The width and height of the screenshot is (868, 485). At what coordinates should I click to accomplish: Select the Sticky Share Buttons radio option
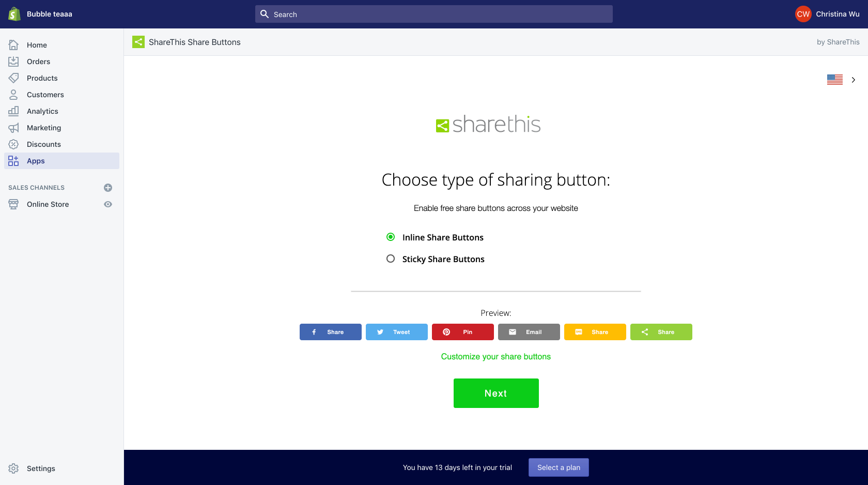point(391,259)
